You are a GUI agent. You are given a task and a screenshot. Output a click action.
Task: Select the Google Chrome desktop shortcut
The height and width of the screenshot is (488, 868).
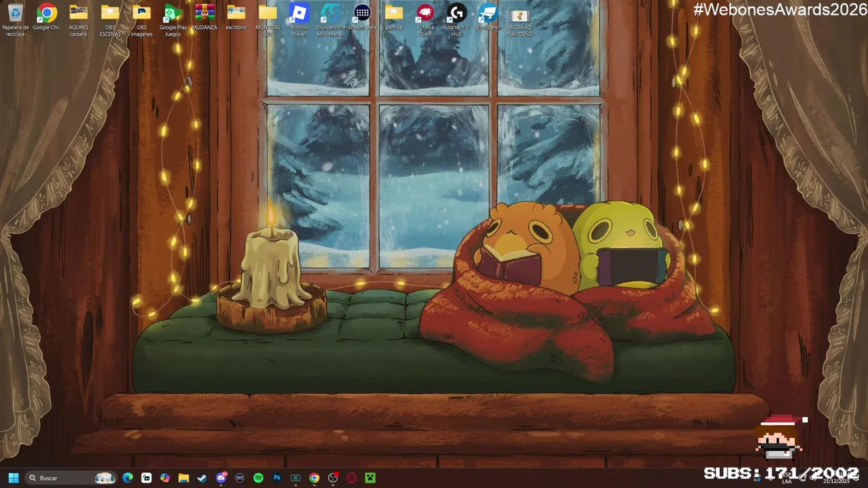coord(47,18)
